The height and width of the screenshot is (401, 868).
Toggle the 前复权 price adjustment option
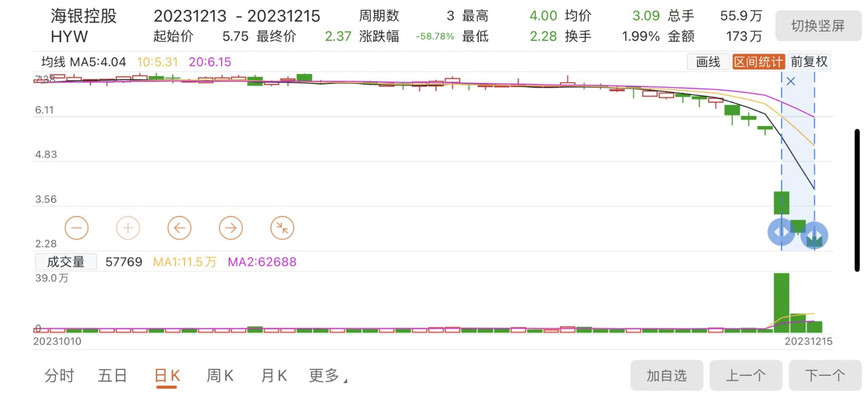[809, 62]
